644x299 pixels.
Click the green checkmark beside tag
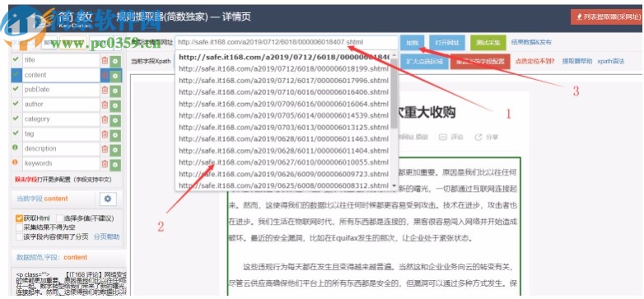[16, 133]
